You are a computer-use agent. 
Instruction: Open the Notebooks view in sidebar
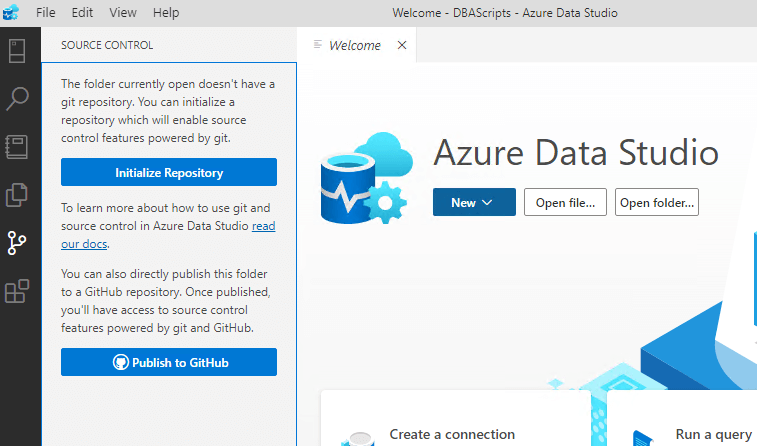17,146
